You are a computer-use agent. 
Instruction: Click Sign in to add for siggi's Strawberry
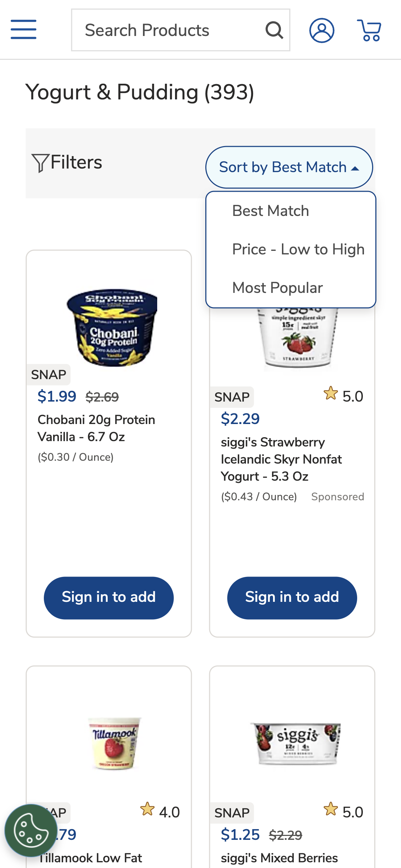(x=292, y=598)
